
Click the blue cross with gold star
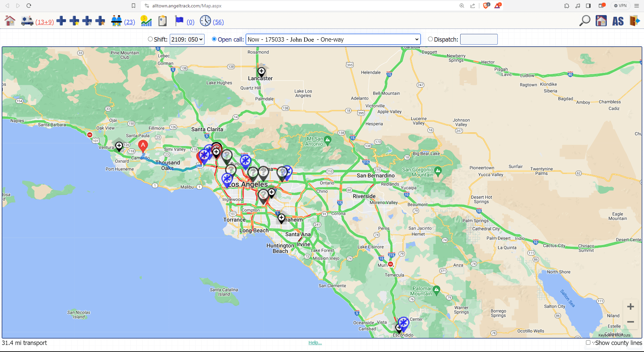pos(74,21)
